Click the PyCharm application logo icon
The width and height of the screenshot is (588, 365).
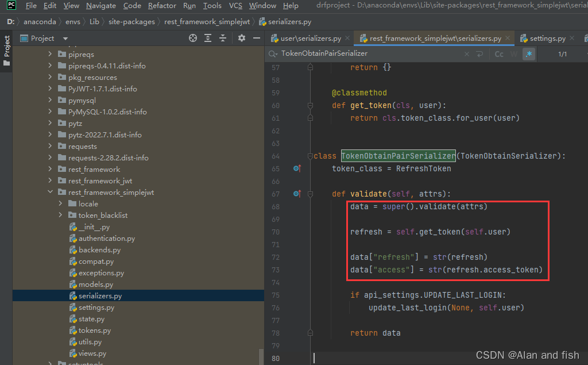coord(11,5)
